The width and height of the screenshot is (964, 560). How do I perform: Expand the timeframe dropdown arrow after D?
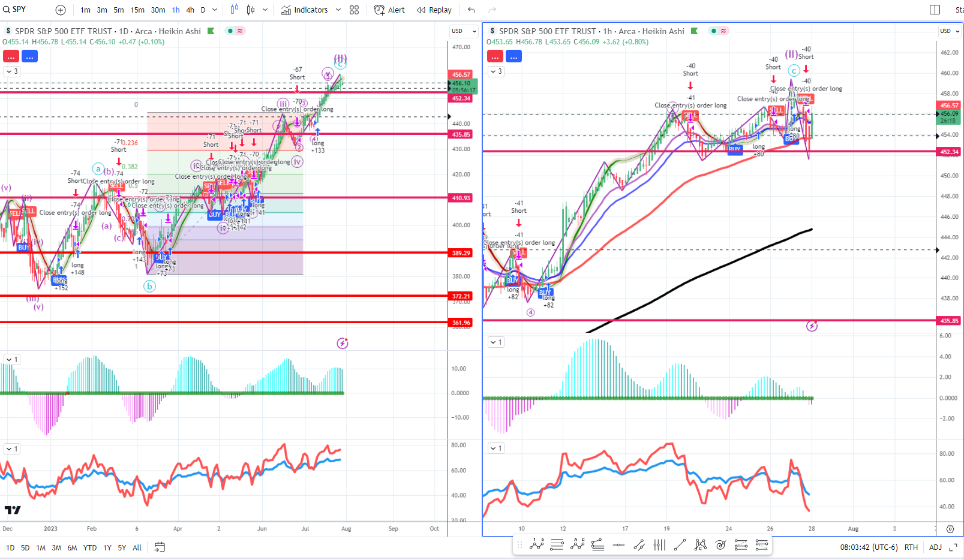(x=215, y=10)
